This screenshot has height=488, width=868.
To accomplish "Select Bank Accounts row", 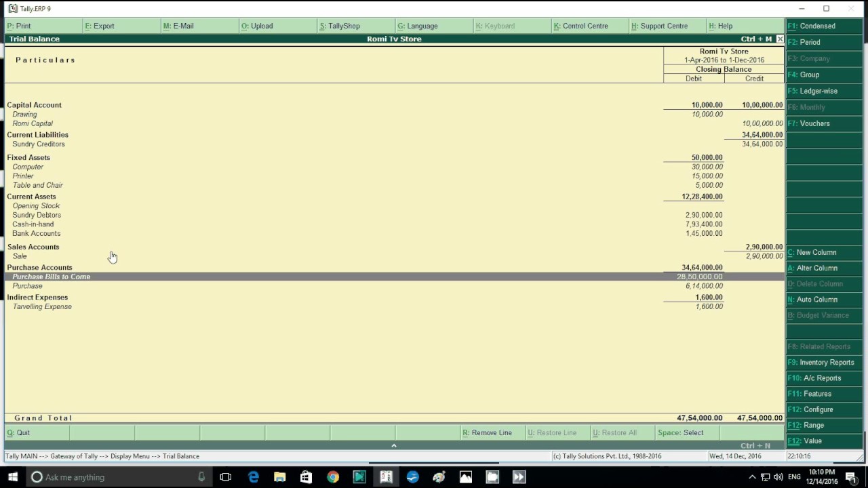I will (x=395, y=233).
